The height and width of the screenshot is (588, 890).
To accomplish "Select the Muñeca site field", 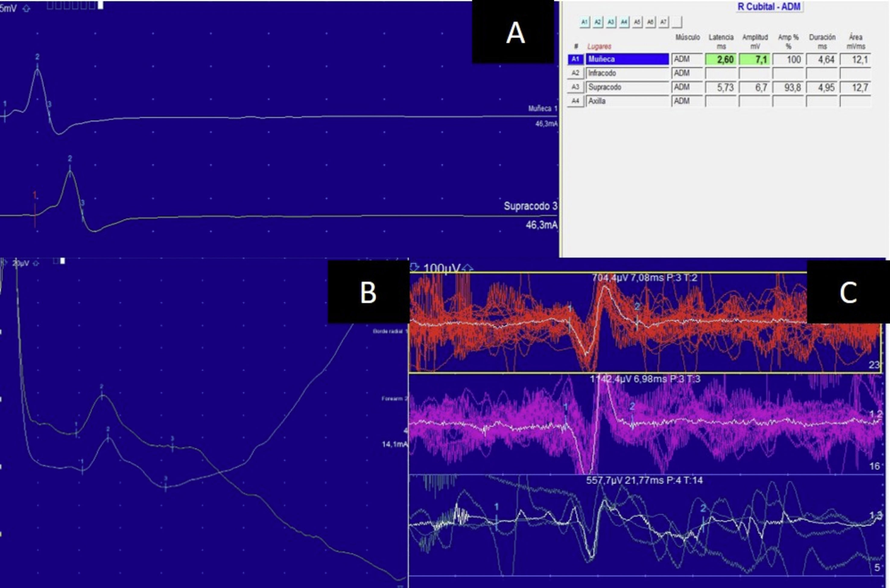I will pos(627,59).
